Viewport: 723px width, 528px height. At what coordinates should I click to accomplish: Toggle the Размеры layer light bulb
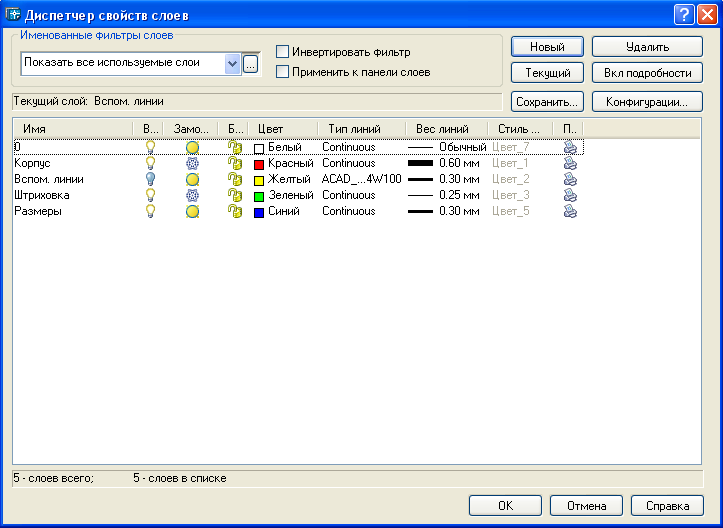[x=150, y=211]
